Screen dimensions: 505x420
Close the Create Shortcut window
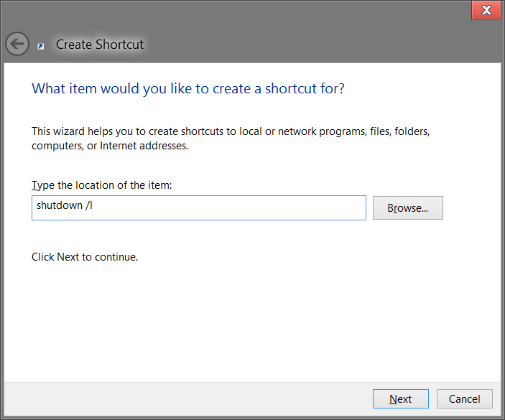[x=486, y=10]
